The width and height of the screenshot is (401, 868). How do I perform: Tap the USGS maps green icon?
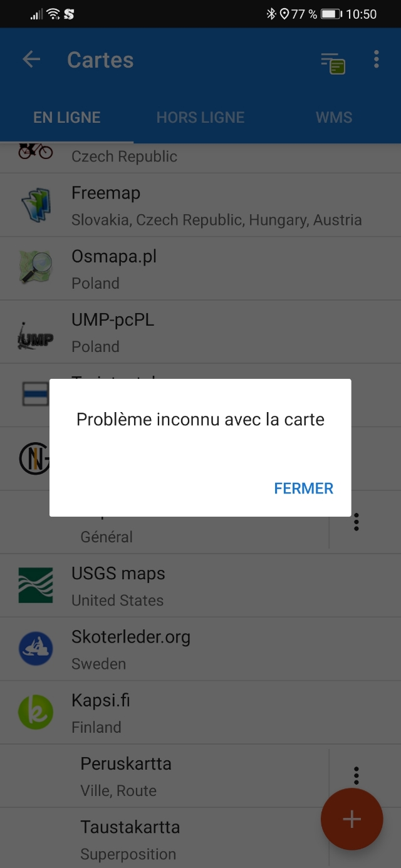[x=36, y=585]
